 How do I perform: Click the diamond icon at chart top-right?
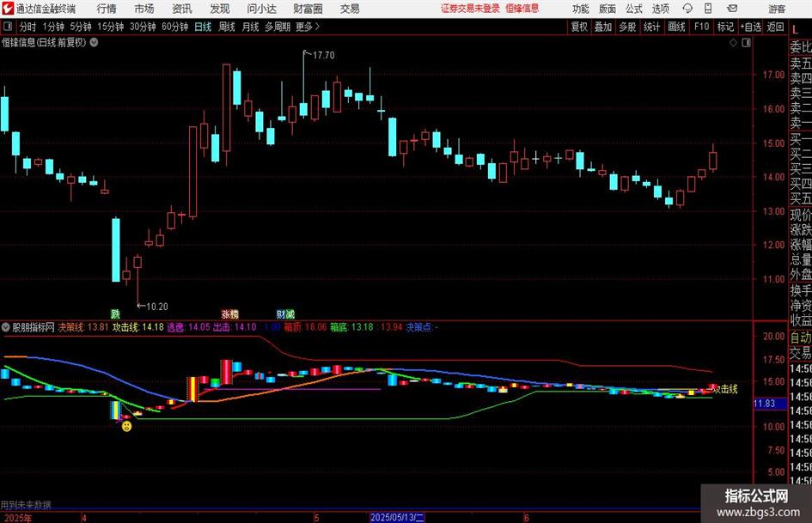pyautogui.click(x=733, y=43)
